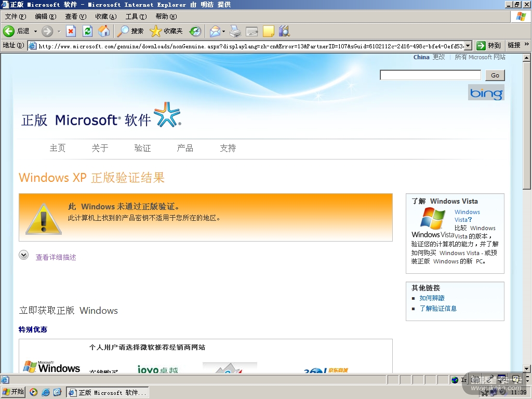The width and height of the screenshot is (532, 399).
Task: Open the 查看详细描述 link
Action: tap(56, 257)
